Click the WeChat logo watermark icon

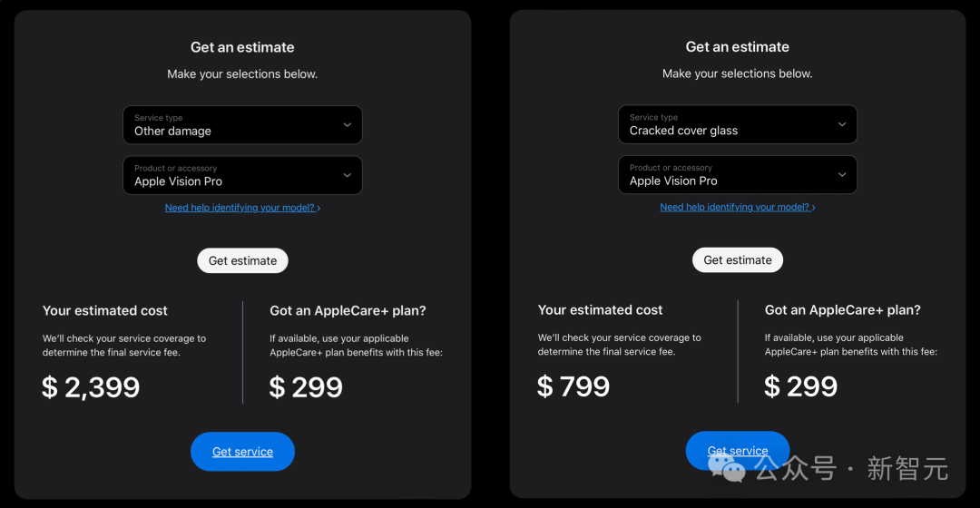727,468
